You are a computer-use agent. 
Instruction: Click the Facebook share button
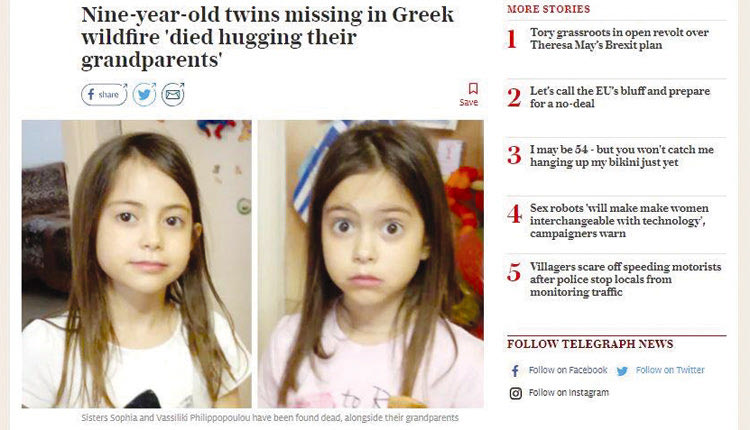click(104, 94)
